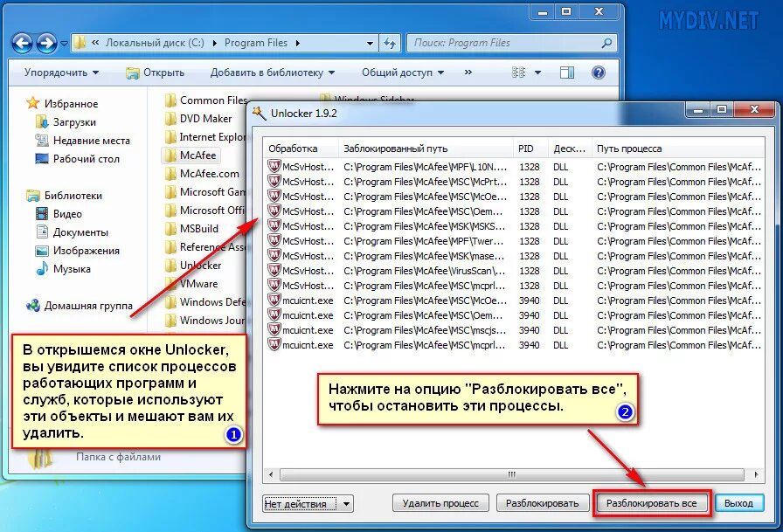Sort by 'Путь процесса' column header
783x532 pixels.
tap(678, 149)
